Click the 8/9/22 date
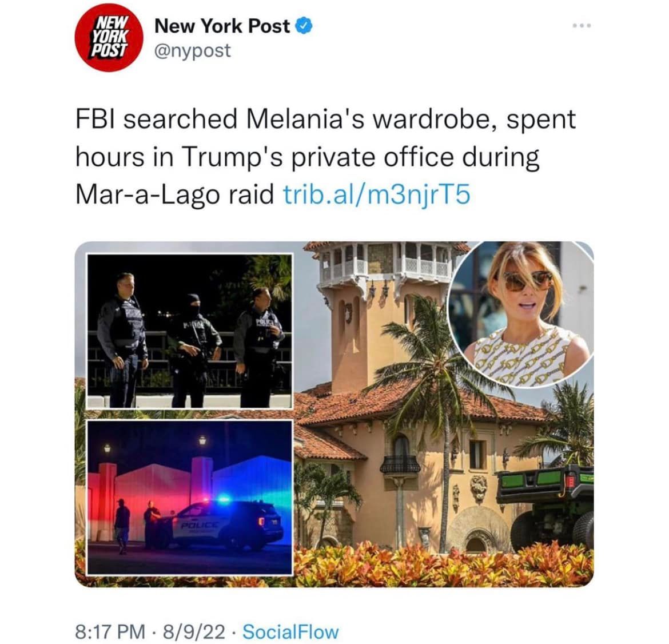 point(196,631)
